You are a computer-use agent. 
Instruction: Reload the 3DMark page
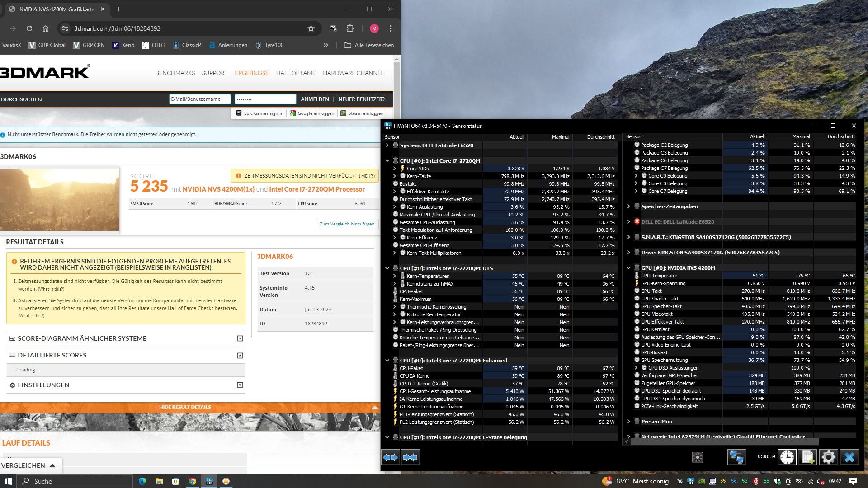click(x=29, y=28)
